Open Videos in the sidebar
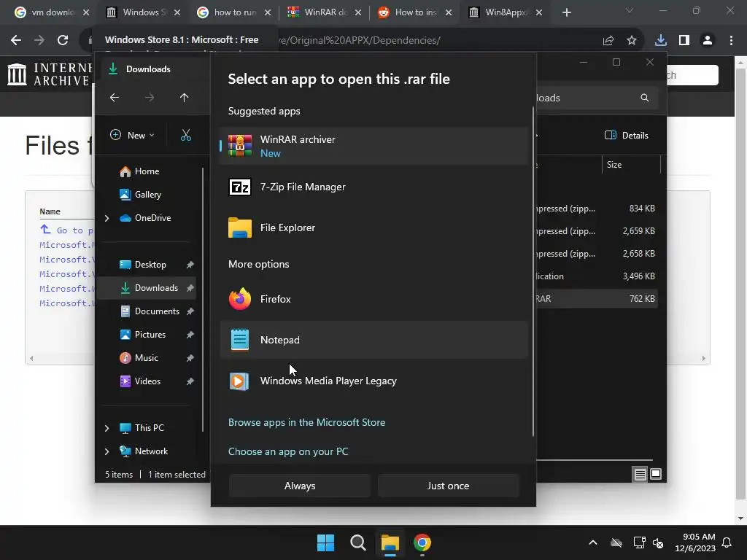 pyautogui.click(x=147, y=381)
